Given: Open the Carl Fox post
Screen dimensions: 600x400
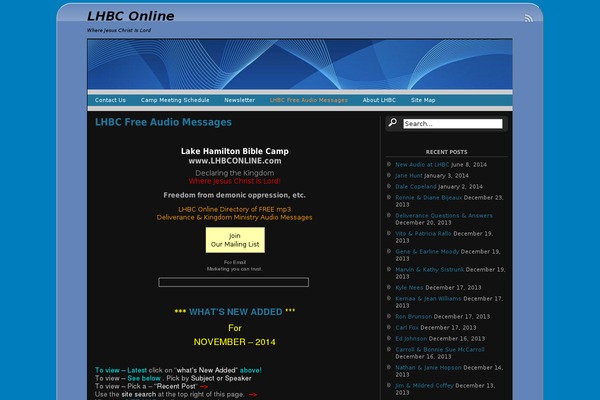Looking at the screenshot, I should click(x=407, y=328).
